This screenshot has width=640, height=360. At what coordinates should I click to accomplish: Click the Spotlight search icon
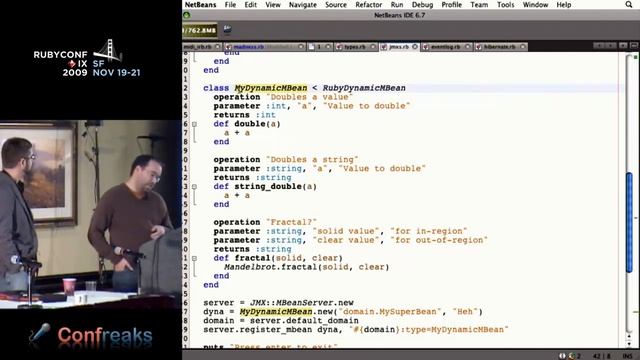[x=629, y=4]
